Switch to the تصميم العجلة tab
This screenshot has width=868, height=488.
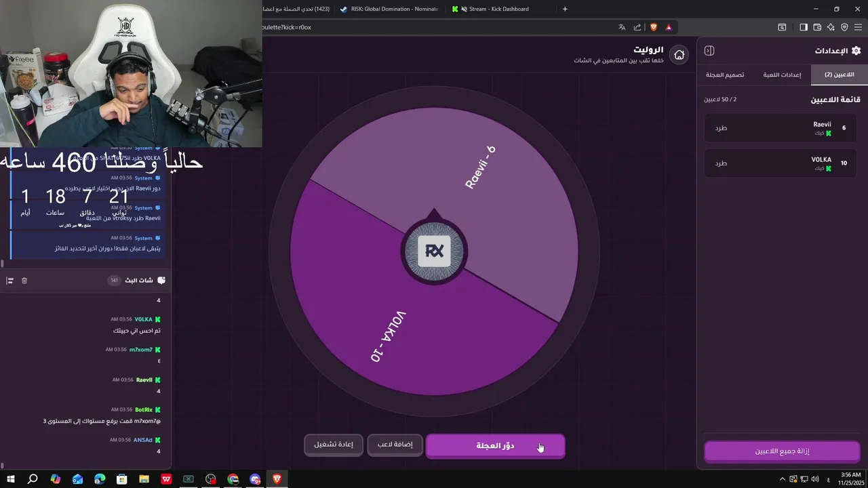725,75
